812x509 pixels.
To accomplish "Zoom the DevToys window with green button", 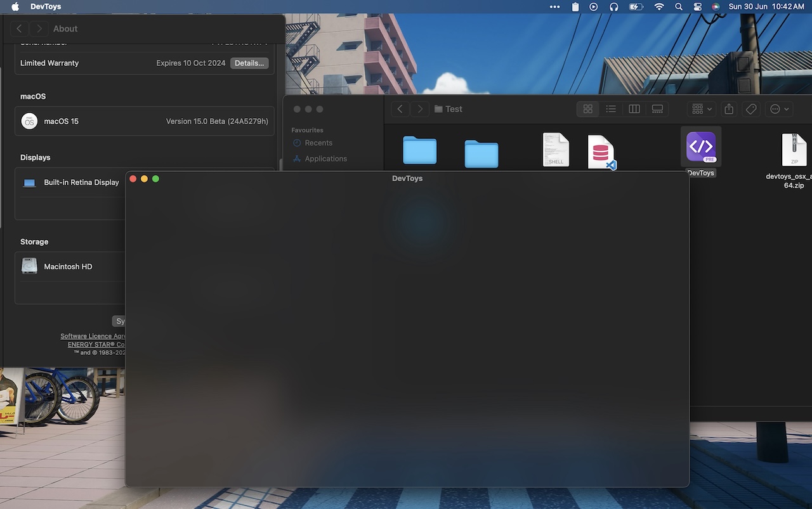I will pyautogui.click(x=155, y=179).
